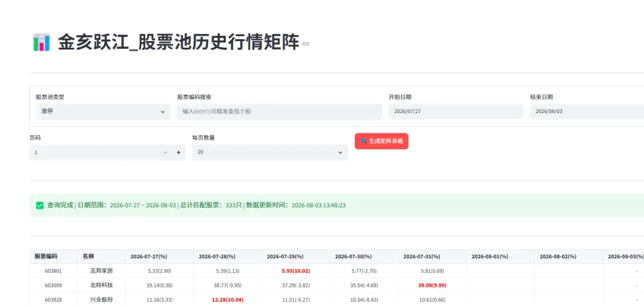Click the 10.61(0.66) cell
644x306 pixels.
(x=432, y=300)
